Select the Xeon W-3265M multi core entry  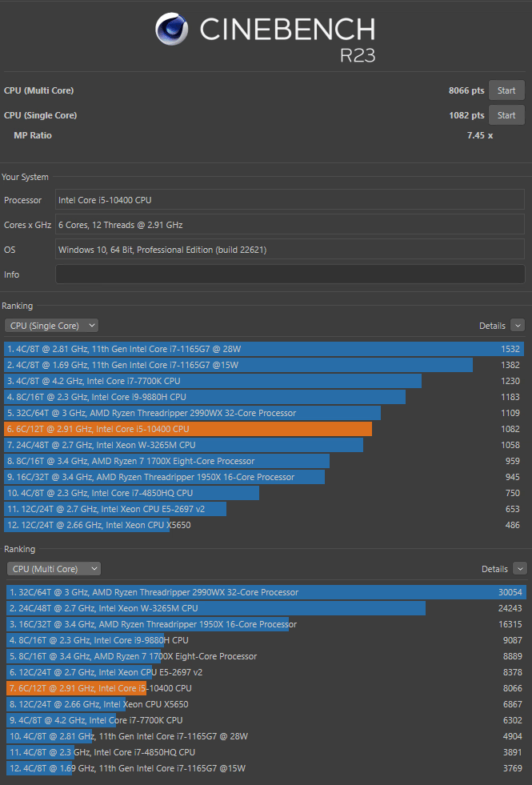(x=264, y=608)
